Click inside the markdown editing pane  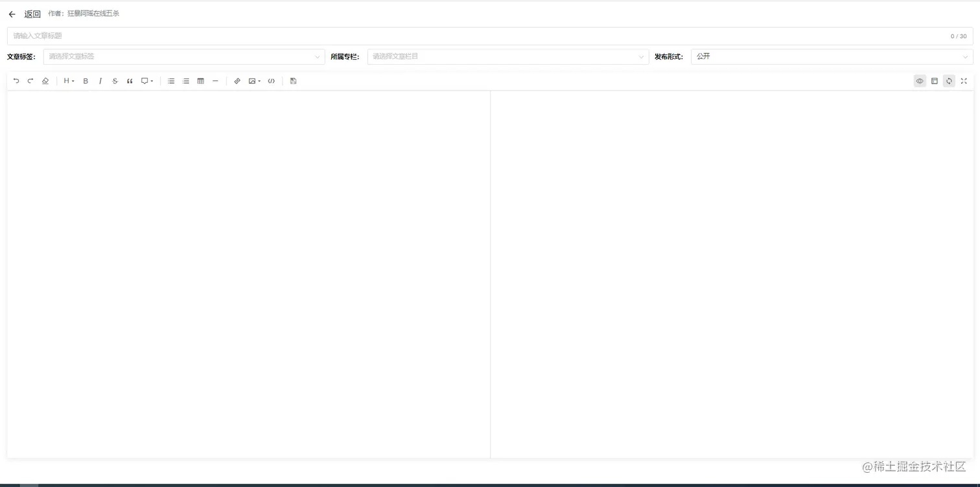point(249,274)
